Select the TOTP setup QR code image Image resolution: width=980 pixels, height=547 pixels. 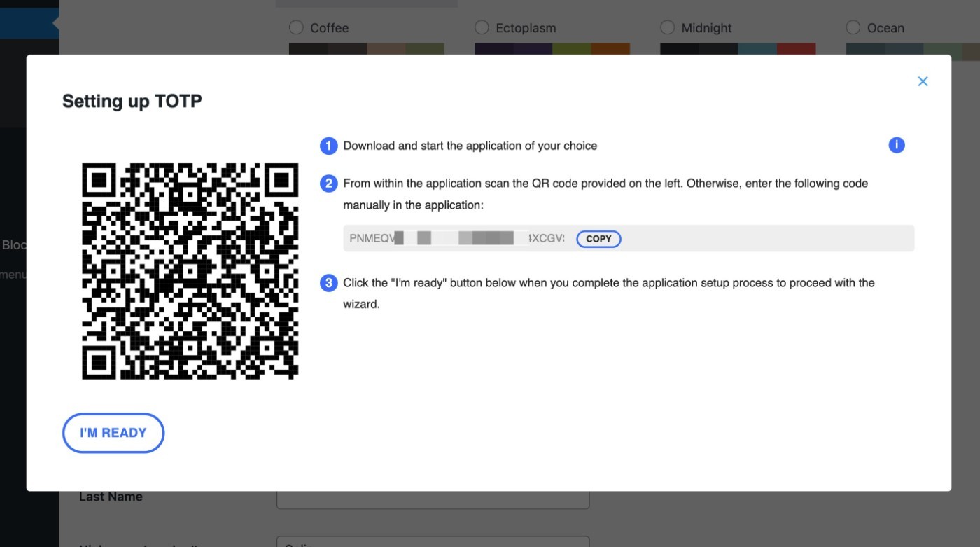tap(190, 271)
